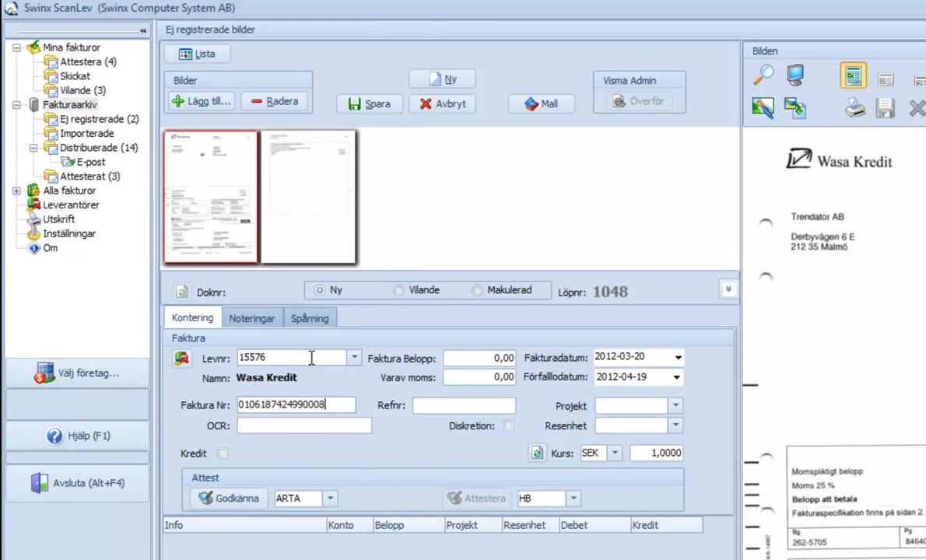Collapse the Distribuerade (14) tree node
926x560 pixels.
pyautogui.click(x=33, y=148)
